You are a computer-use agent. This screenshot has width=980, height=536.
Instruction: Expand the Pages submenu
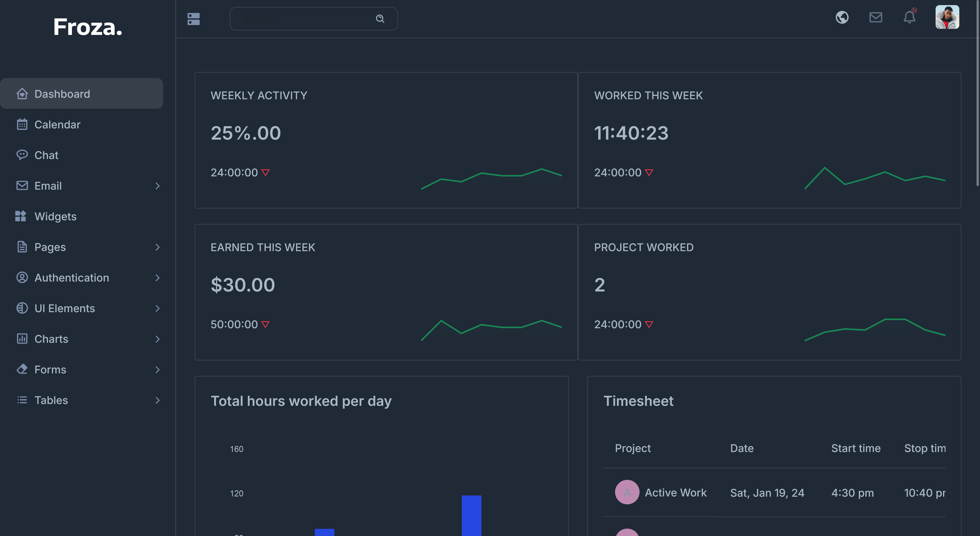coord(157,247)
